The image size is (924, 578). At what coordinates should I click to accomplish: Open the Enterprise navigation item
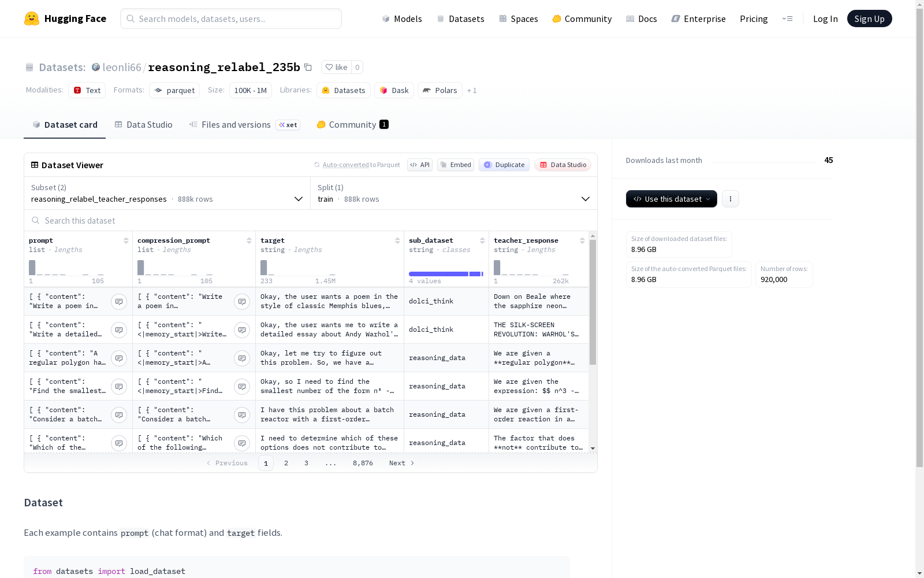pyautogui.click(x=698, y=18)
